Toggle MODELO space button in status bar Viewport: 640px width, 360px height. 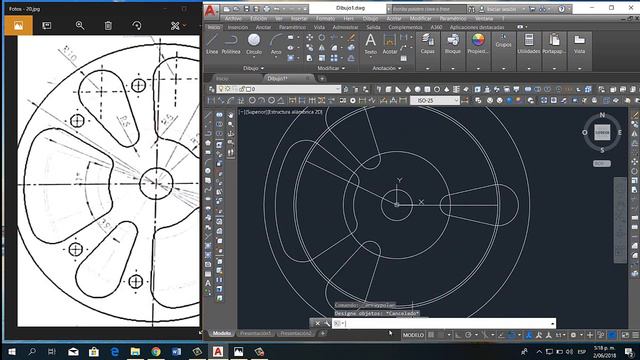click(x=413, y=335)
